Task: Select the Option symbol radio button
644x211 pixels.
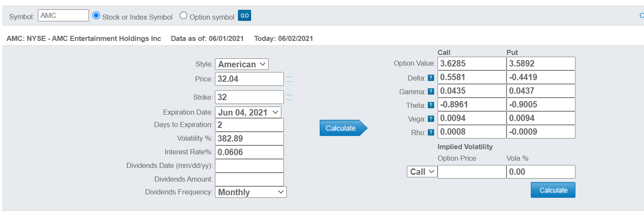Action: 183,16
